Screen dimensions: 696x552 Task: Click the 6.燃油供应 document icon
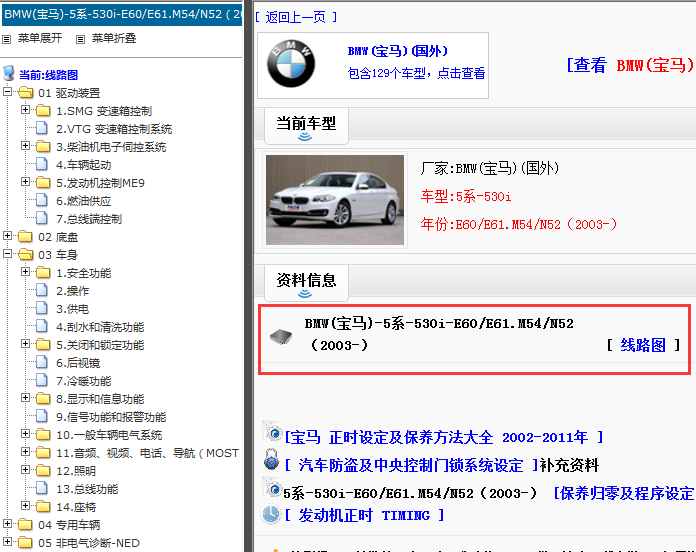(42, 200)
